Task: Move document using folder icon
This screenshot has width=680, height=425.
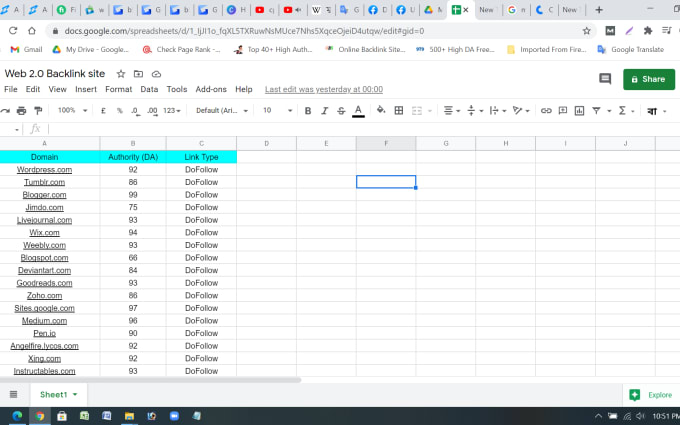Action: [138, 74]
